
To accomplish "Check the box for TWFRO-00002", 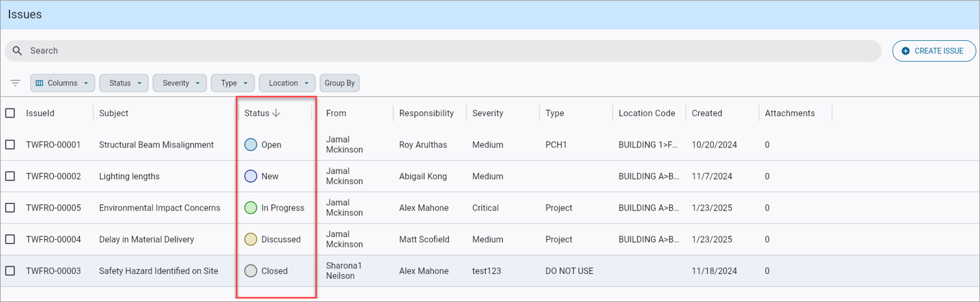I will (x=10, y=176).
